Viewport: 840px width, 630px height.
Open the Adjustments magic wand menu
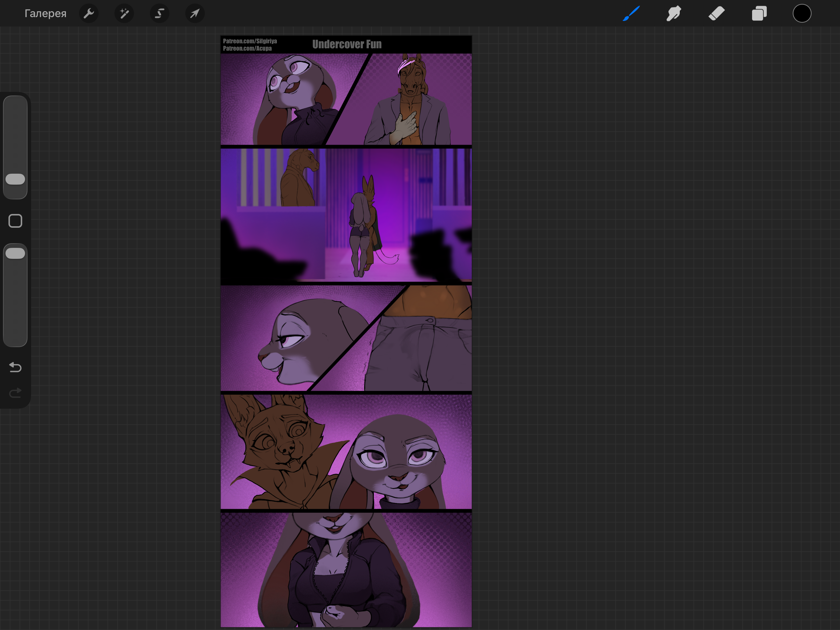(x=124, y=14)
